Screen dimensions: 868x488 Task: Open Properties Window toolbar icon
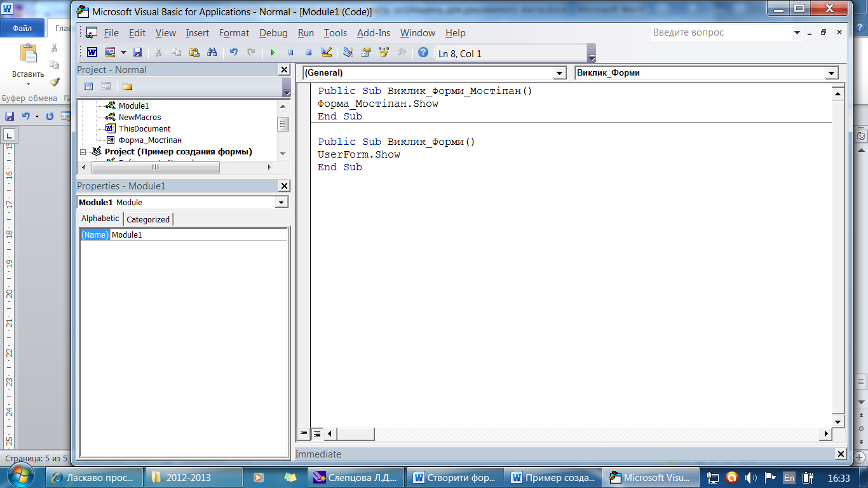[x=366, y=53]
